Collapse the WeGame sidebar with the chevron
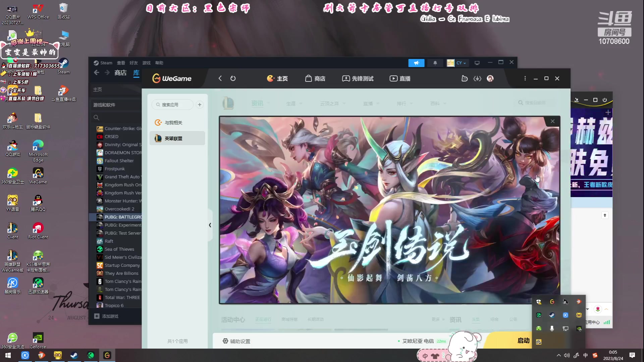The height and width of the screenshot is (362, 644). (210, 225)
